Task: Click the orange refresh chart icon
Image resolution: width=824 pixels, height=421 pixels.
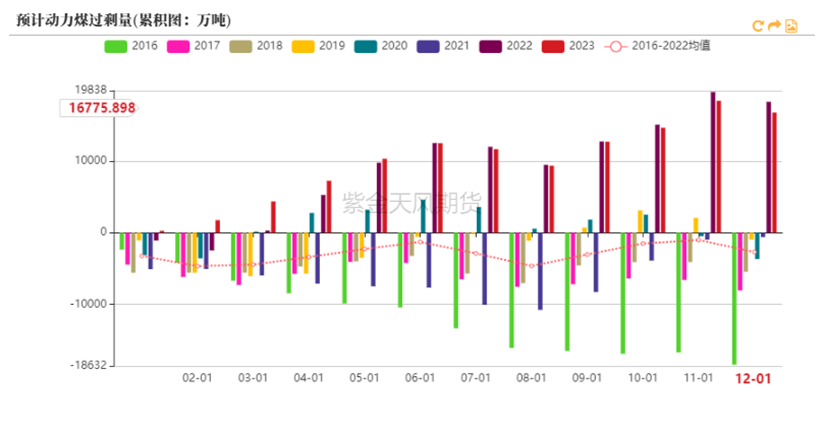Action: 757,26
